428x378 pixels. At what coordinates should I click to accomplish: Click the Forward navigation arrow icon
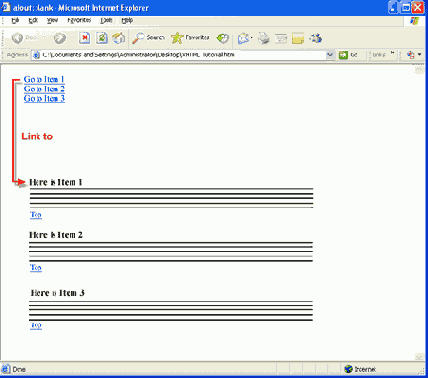(60, 38)
